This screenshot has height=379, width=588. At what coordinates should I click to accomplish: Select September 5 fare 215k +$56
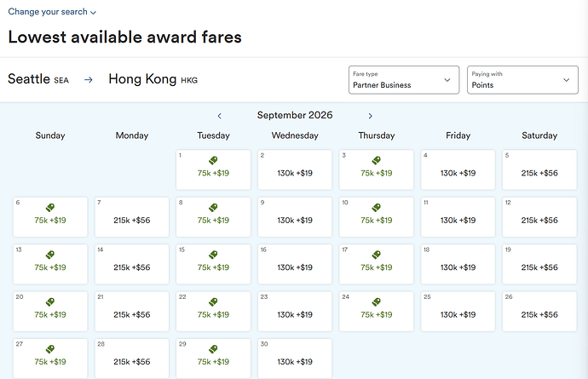[540, 173]
